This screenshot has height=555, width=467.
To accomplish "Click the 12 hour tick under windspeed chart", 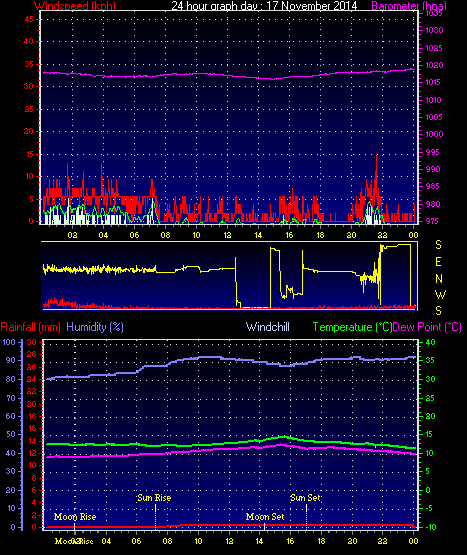I will pos(227,235).
